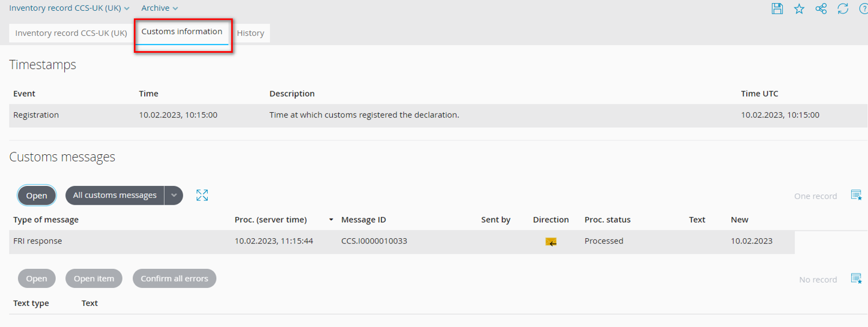
Task: Open customs messages table settings icon
Action: pyautogui.click(x=856, y=195)
